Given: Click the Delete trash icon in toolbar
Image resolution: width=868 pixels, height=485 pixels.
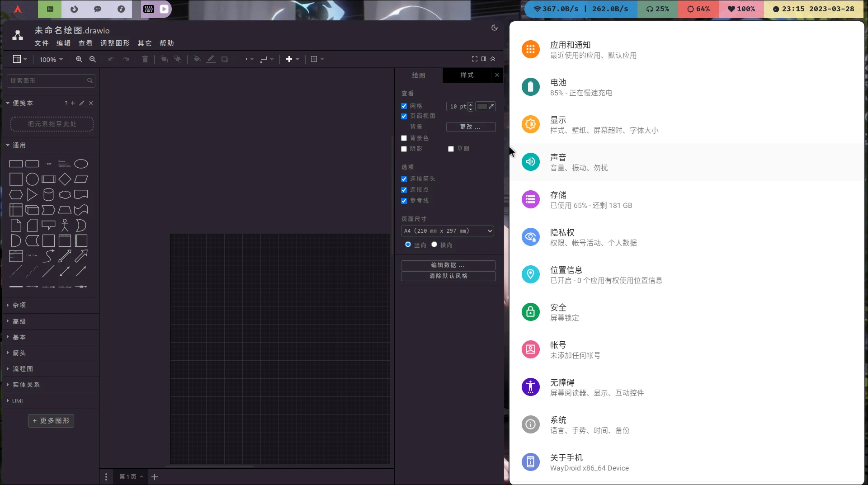Looking at the screenshot, I should [145, 59].
